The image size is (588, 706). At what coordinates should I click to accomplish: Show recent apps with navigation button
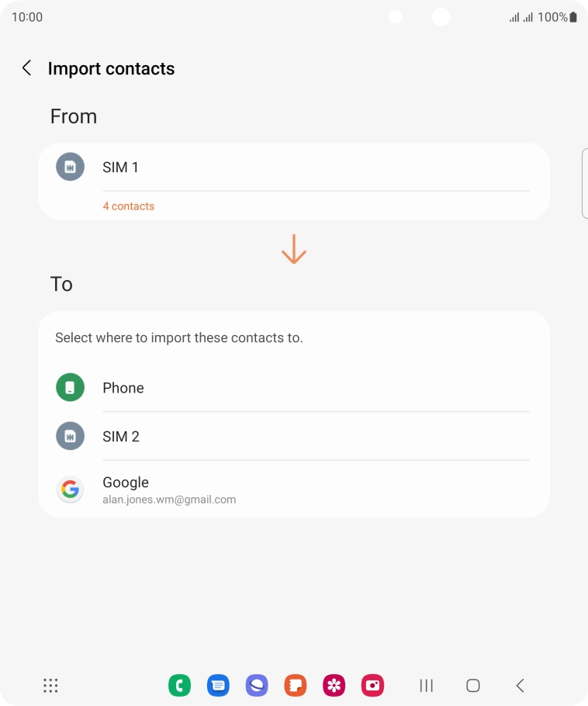[426, 685]
